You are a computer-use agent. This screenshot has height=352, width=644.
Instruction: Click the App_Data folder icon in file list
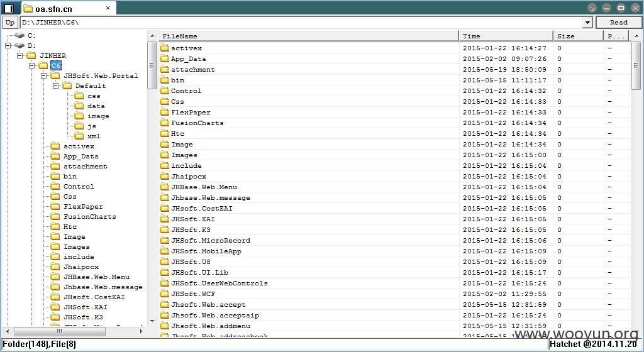(165, 58)
